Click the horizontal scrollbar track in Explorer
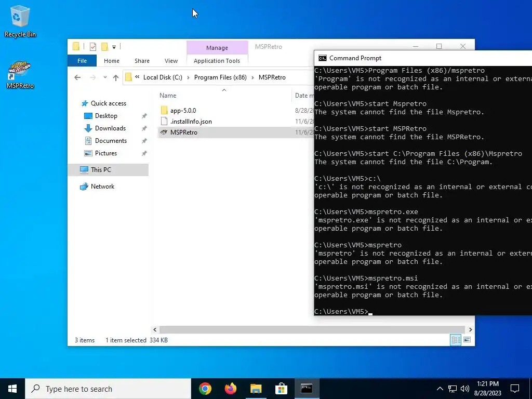This screenshot has height=399, width=532. [x=312, y=329]
